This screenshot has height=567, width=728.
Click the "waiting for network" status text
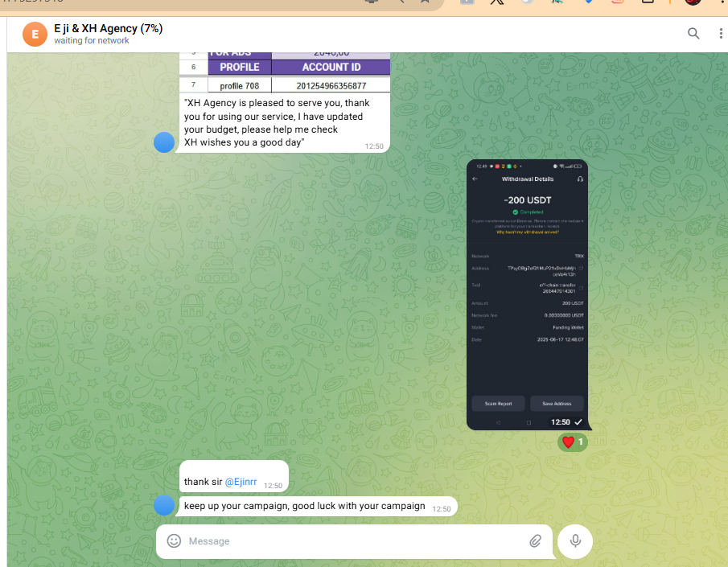[x=92, y=40]
